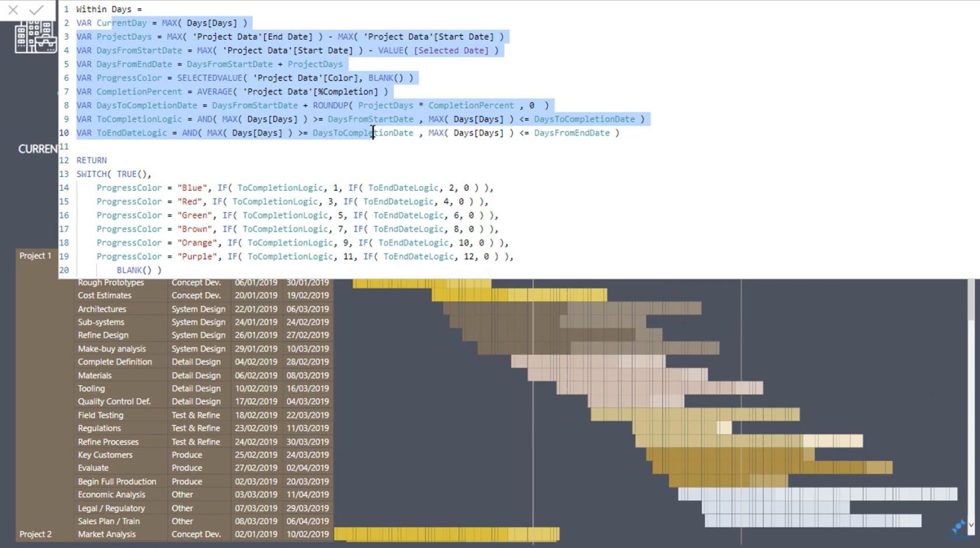Click the building logo icon

(x=36, y=37)
